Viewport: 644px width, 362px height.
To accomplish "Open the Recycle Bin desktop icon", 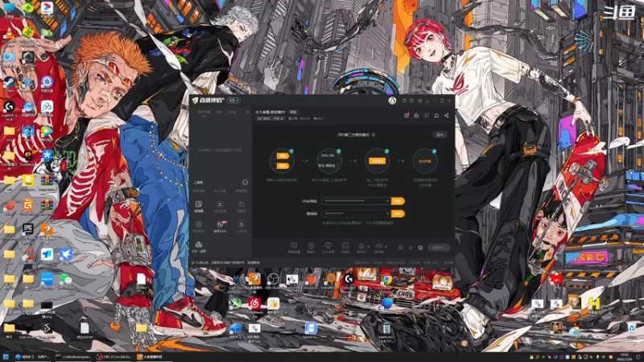I will [x=631, y=329].
